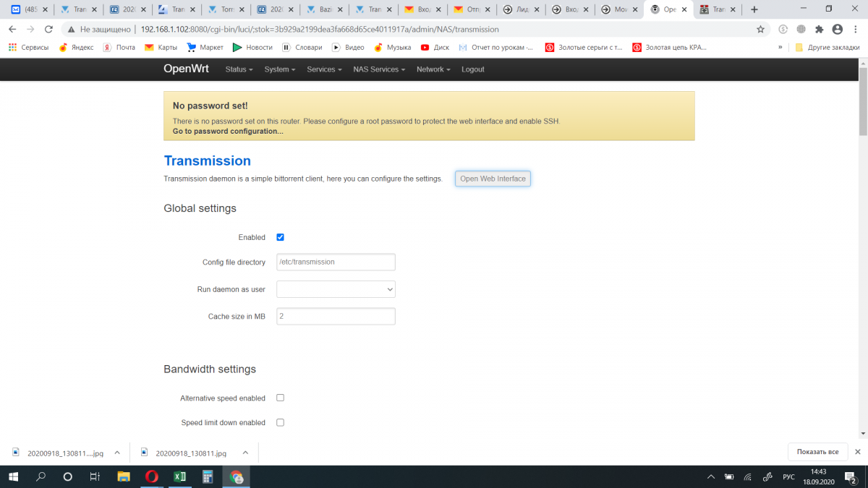Open the Другие закладки folder
This screenshot has height=488, width=868.
(827, 48)
